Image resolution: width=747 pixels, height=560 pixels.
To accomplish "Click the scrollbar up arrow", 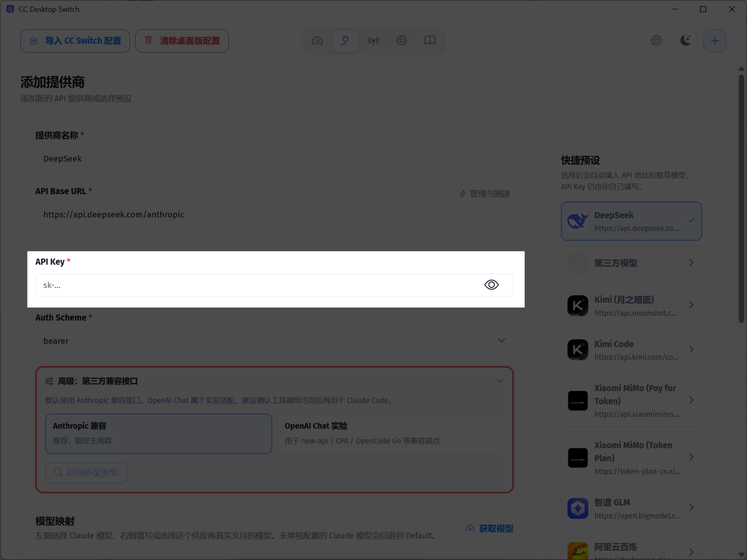I will point(741,68).
